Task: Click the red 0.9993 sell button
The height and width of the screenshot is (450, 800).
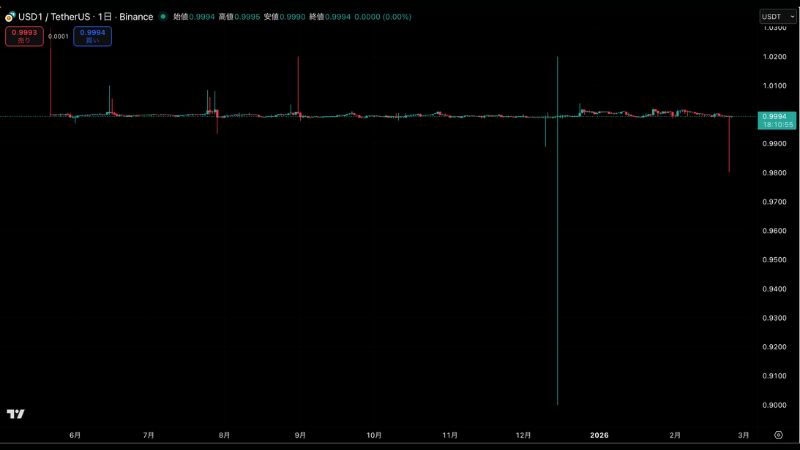Action: pos(24,36)
